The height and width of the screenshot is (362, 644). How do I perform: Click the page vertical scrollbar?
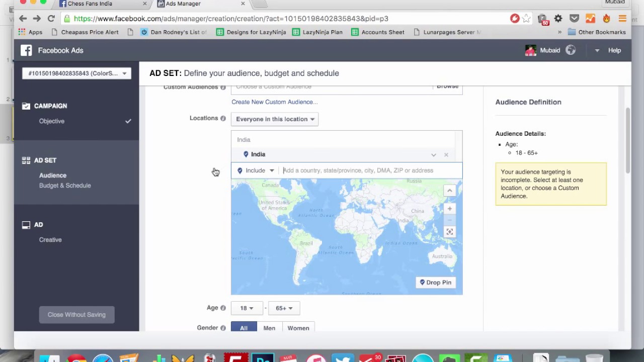tap(627, 141)
